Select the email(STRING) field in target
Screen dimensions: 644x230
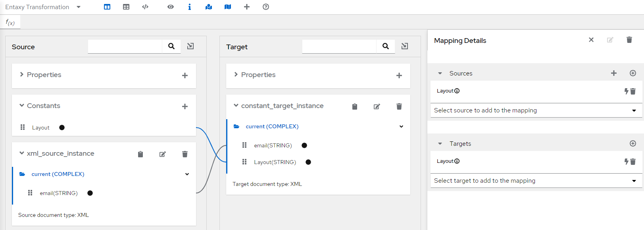click(273, 145)
